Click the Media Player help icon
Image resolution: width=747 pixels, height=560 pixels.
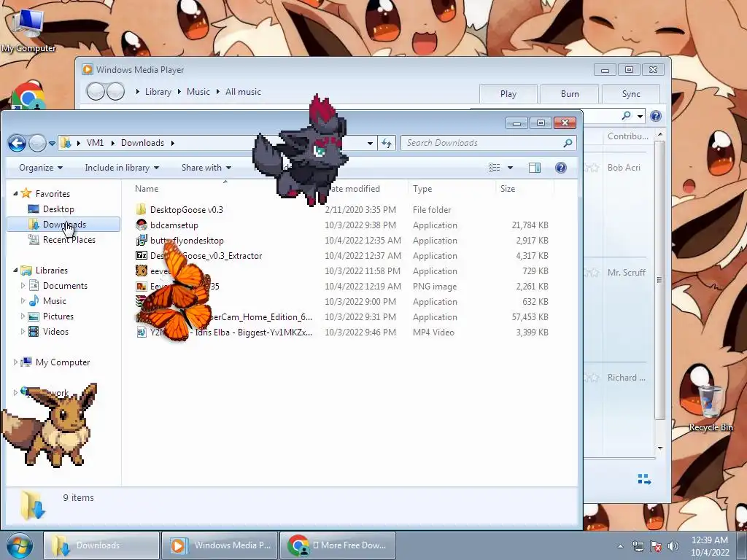(656, 116)
